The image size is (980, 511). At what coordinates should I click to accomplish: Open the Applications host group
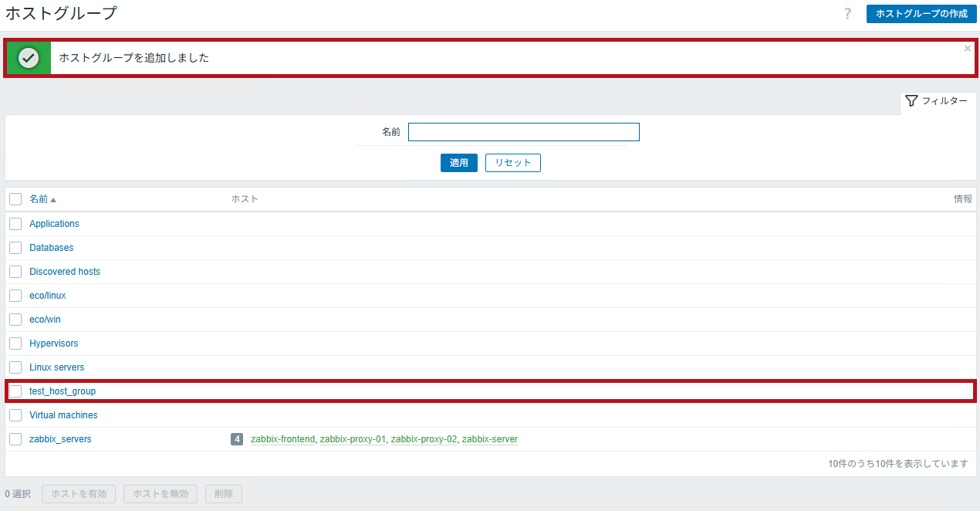(x=54, y=224)
